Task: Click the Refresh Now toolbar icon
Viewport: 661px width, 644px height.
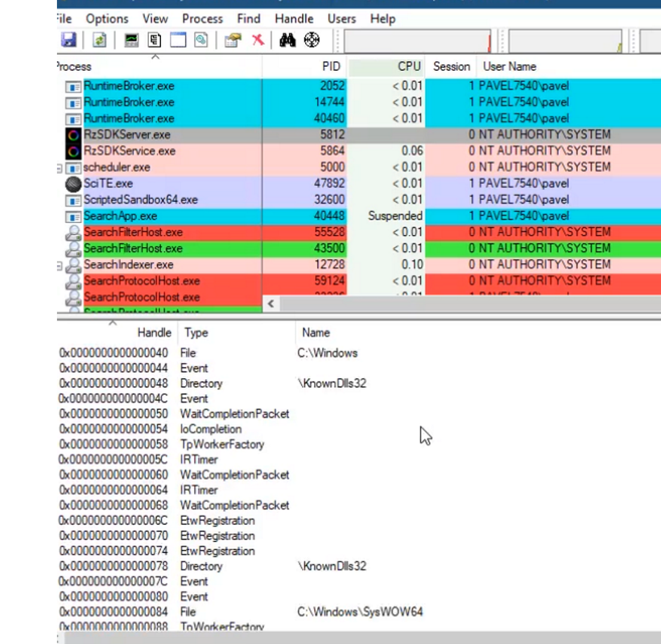Action: [100, 40]
